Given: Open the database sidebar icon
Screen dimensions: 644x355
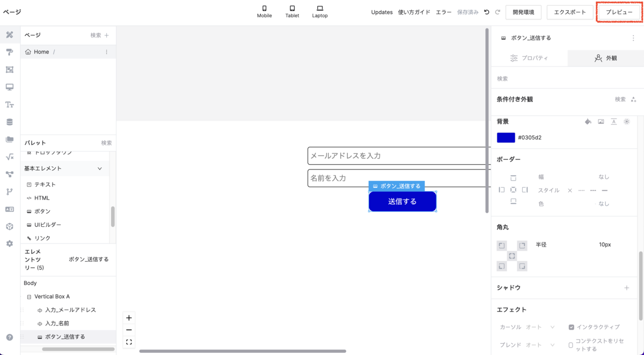Looking at the screenshot, I should pos(10,122).
